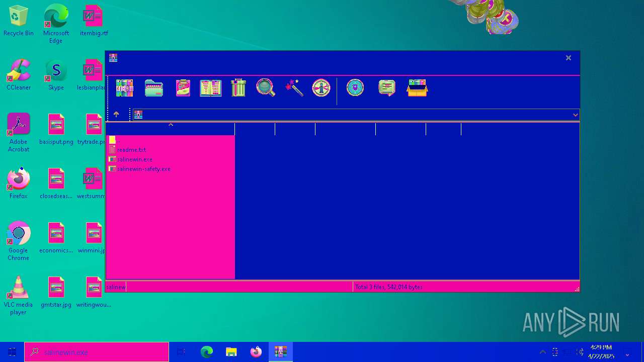Open File Explorer from the taskbar

pos(231,352)
